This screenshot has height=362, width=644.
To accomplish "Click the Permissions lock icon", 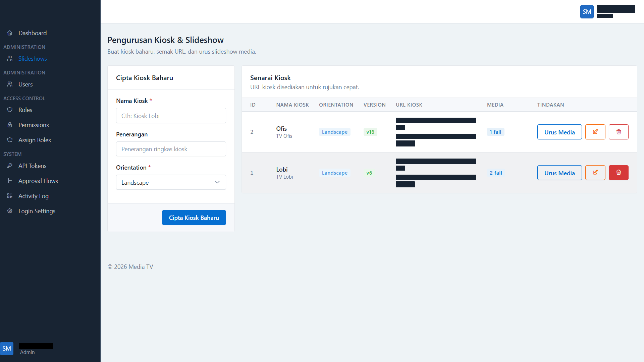I will 10,125.
